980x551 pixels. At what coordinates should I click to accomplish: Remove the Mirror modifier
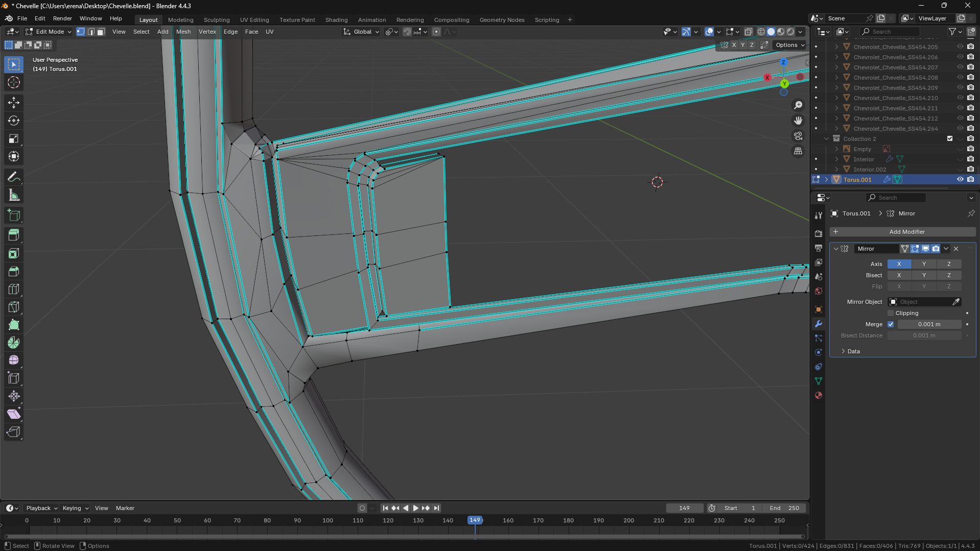956,249
